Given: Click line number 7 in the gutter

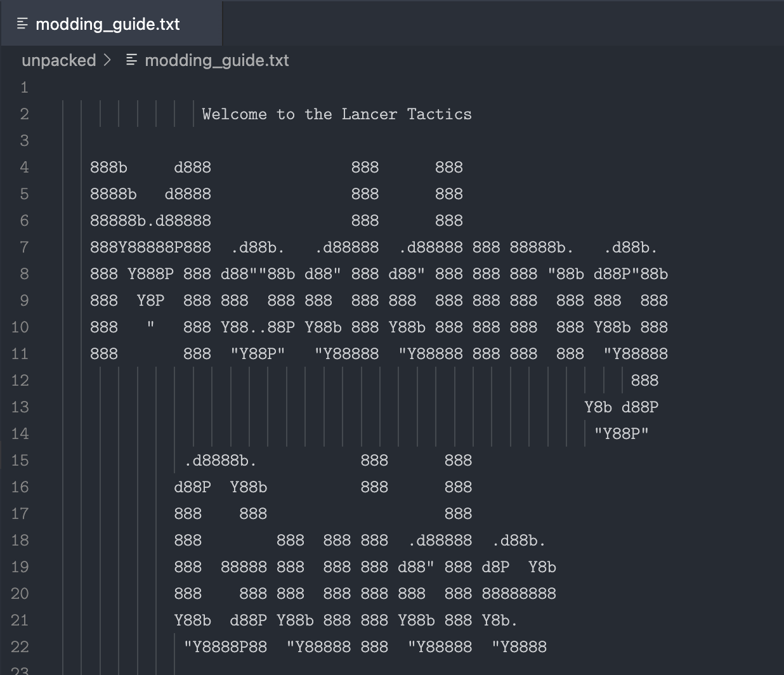Looking at the screenshot, I should [24, 247].
